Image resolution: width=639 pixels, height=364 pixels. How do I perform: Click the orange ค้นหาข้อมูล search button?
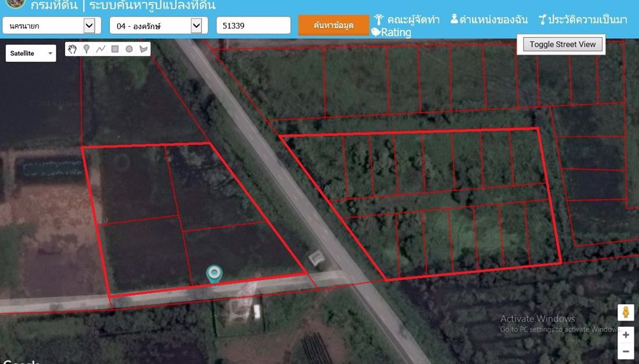point(334,26)
